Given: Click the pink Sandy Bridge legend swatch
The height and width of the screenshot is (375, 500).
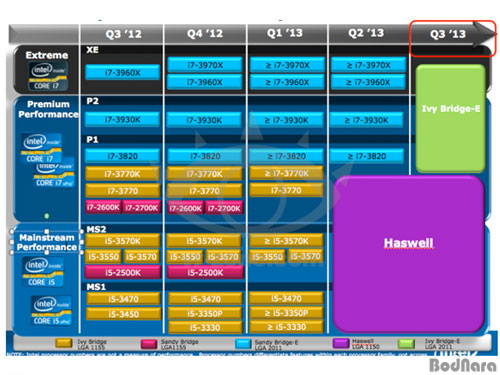Looking at the screenshot, I should tap(149, 344).
